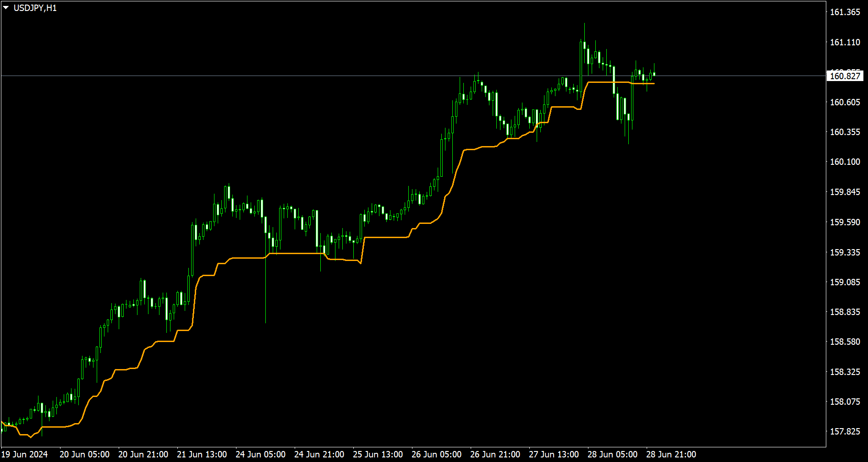Open the chart menu triangle beside USDJPY
The width and height of the screenshot is (868, 462).
click(6, 8)
